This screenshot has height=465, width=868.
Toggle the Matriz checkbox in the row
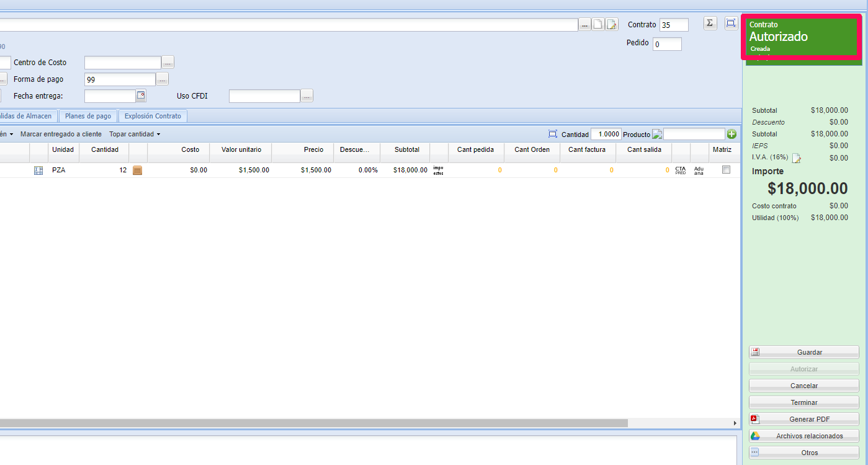(x=727, y=169)
